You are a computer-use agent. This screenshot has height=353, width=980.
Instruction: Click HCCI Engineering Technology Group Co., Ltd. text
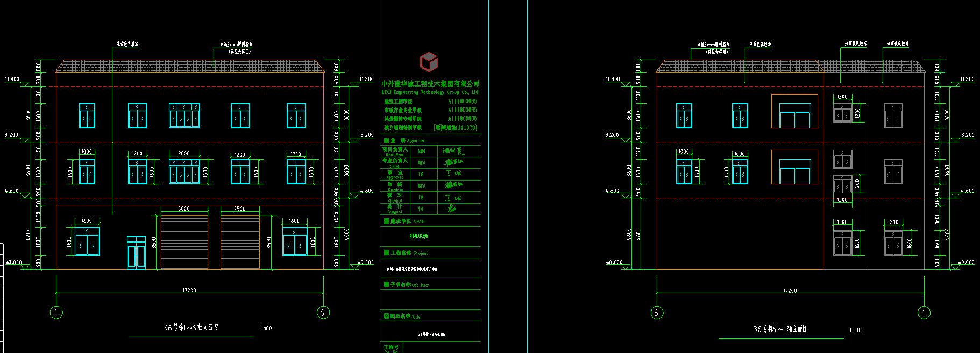coord(430,92)
